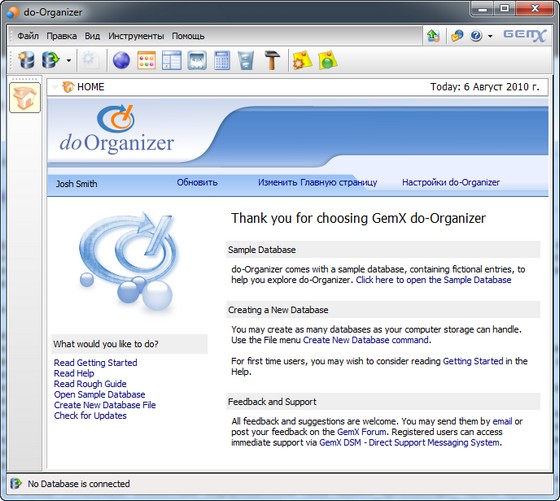The image size is (560, 501).
Task: Open the Инструменты menu
Action: [x=136, y=36]
